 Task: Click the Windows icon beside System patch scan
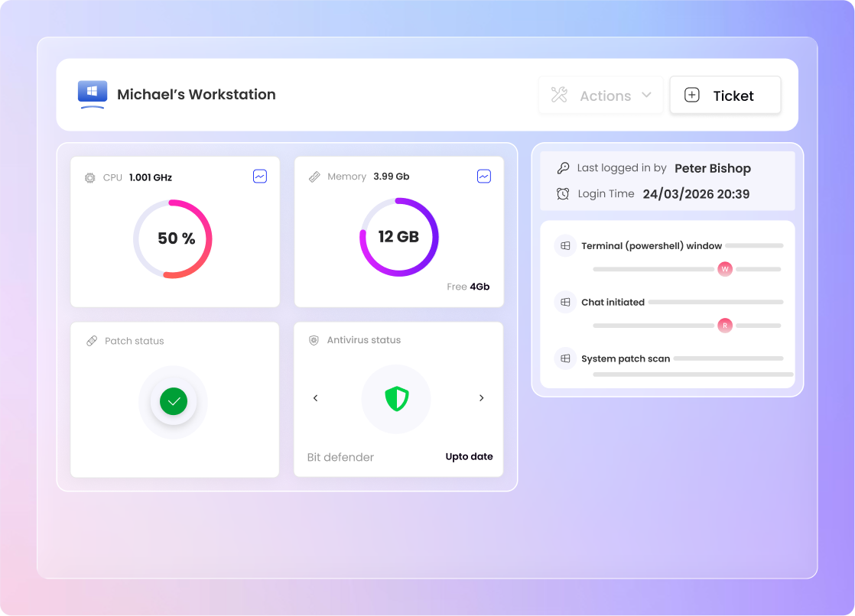click(565, 358)
